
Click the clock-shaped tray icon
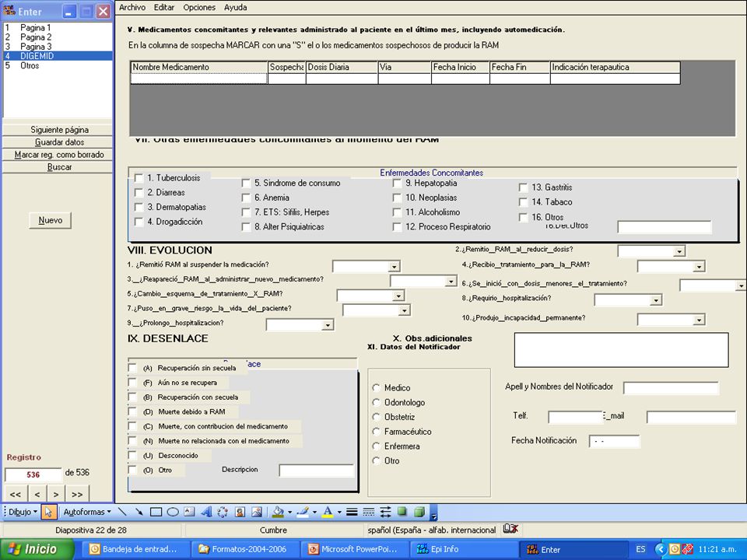[674, 550]
